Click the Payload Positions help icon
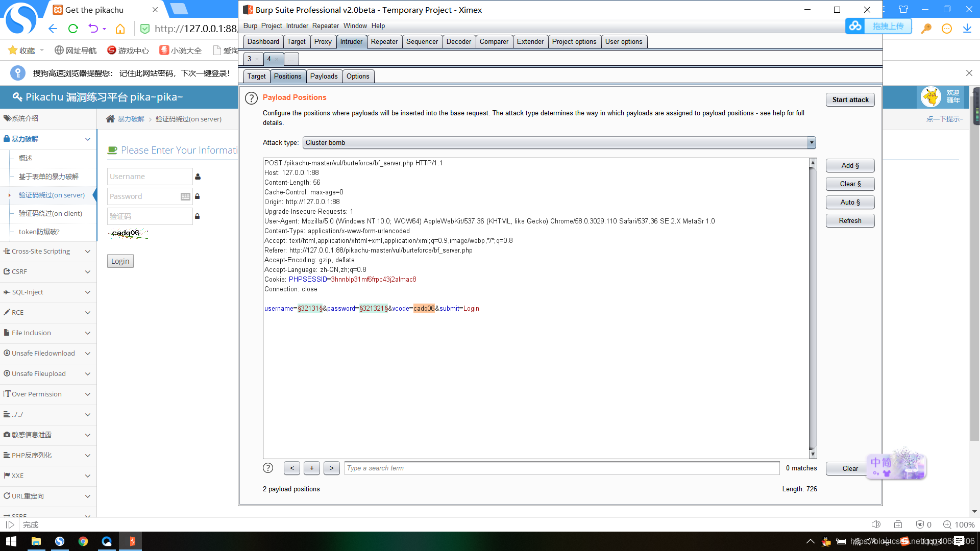This screenshot has width=980, height=551. pos(251,98)
